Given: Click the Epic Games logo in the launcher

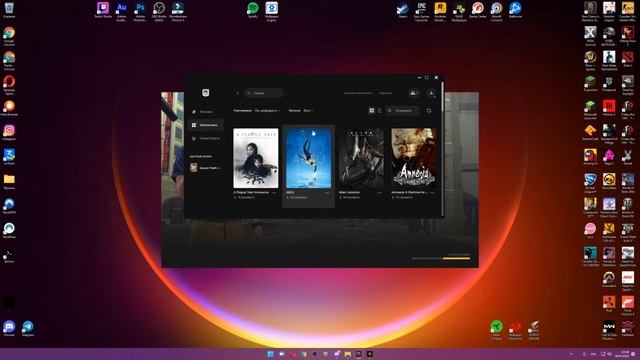Looking at the screenshot, I should click(206, 93).
